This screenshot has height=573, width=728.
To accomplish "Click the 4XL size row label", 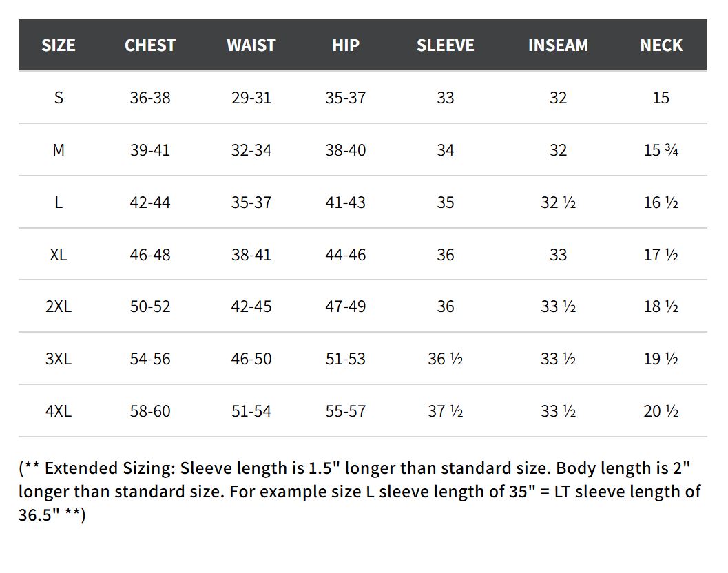I will point(59,411).
